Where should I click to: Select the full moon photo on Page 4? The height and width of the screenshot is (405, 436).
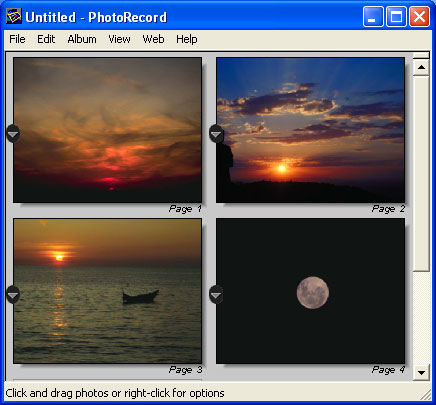pyautogui.click(x=310, y=291)
